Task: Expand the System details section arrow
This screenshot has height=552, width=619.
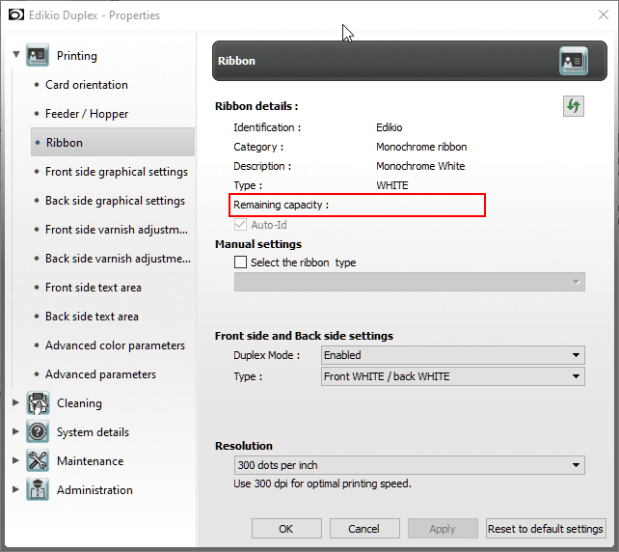Action: pyautogui.click(x=16, y=431)
